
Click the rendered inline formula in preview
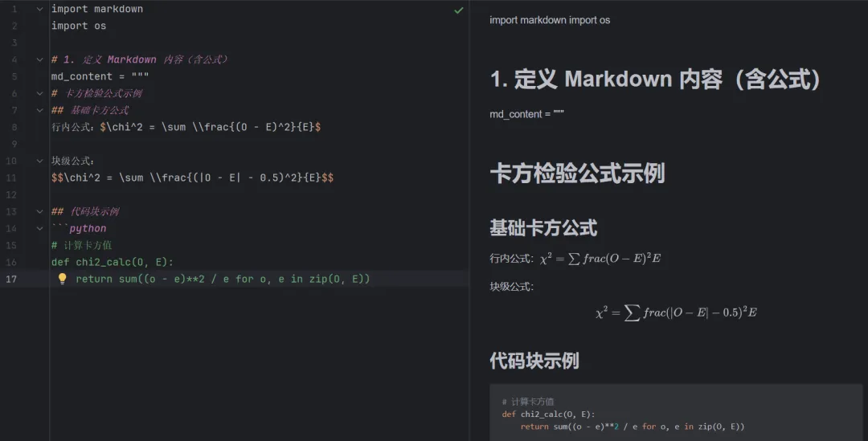click(600, 259)
